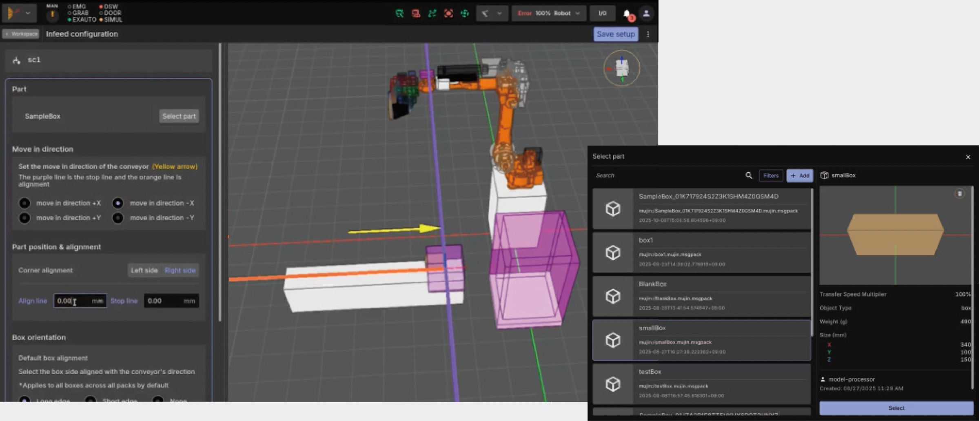Screen dimensions: 980x421
Task: Choose move in direction -Y option
Action: 118,218
